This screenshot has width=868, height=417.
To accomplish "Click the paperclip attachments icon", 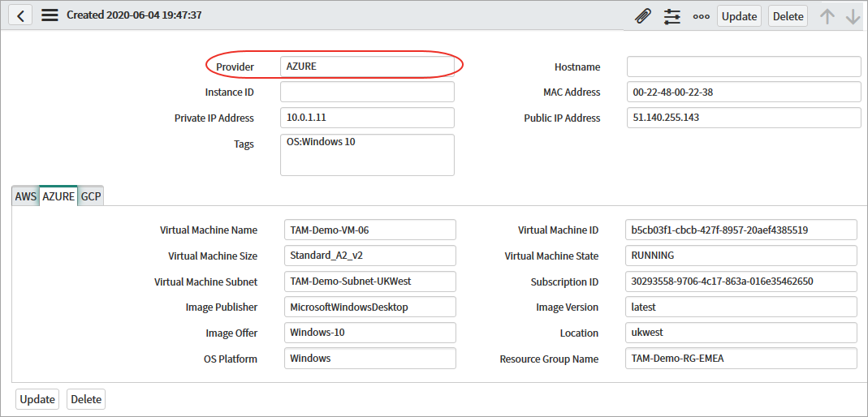I will tap(642, 16).
